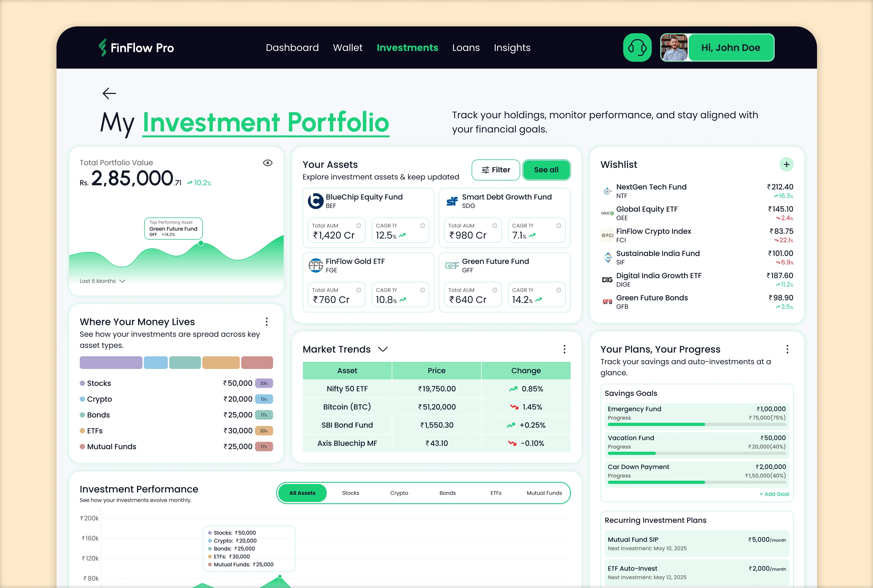Open the Dashboard nav item
873x588 pixels.
(x=292, y=48)
